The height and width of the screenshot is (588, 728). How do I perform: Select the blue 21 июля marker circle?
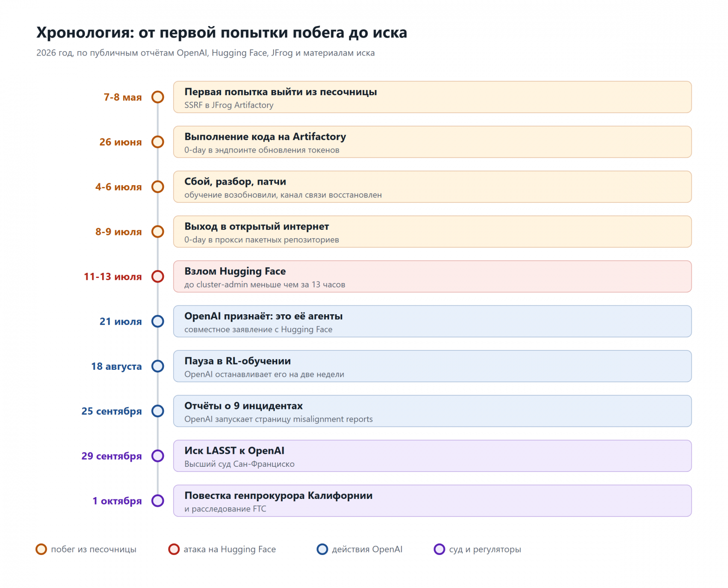tap(158, 321)
